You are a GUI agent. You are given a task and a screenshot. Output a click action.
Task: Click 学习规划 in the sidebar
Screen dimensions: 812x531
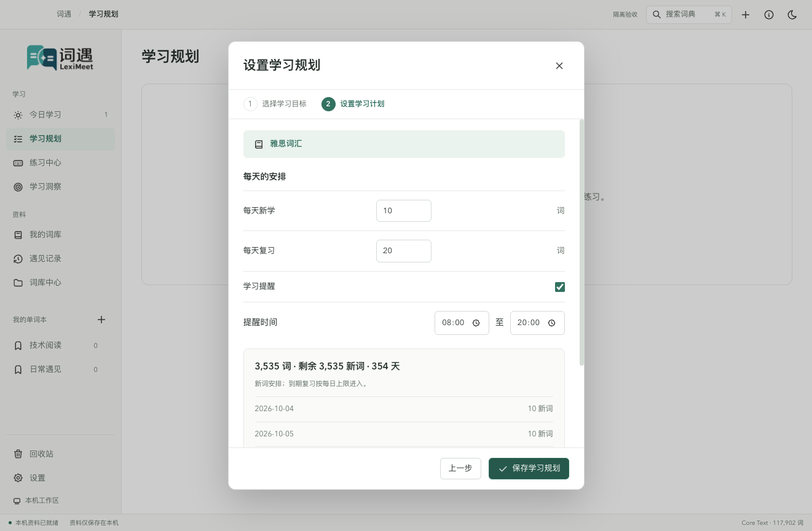click(x=60, y=139)
